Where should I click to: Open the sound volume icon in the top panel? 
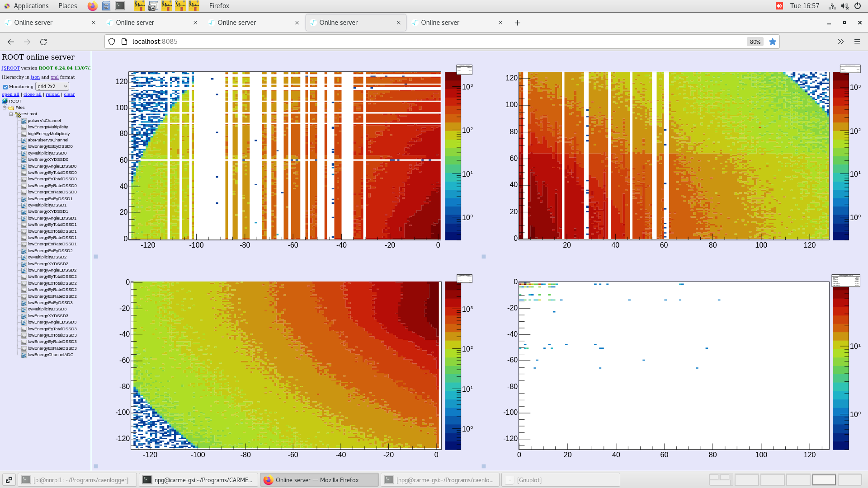coord(844,6)
